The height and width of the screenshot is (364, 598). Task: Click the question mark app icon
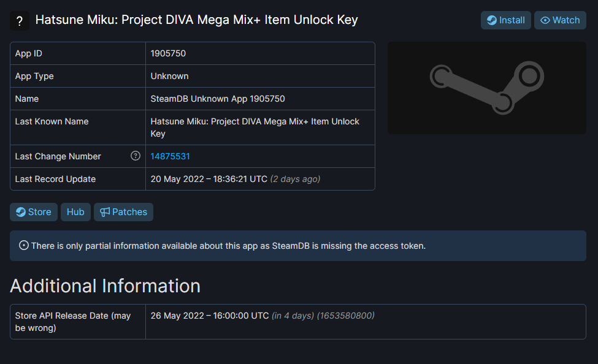(x=20, y=21)
